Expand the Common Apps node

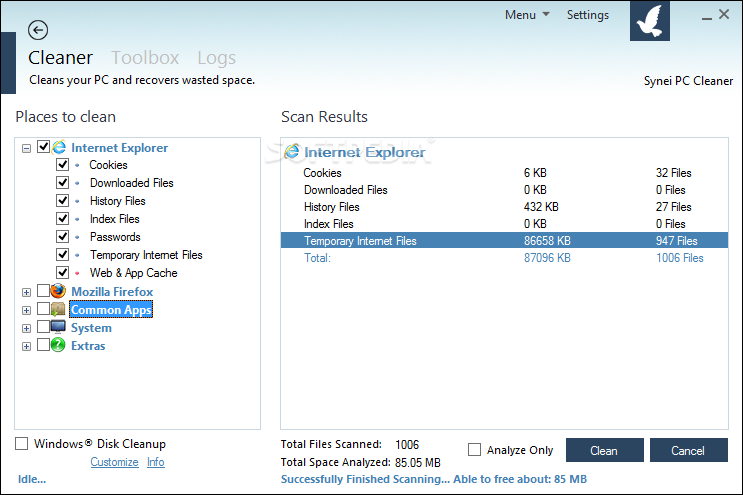(27, 310)
